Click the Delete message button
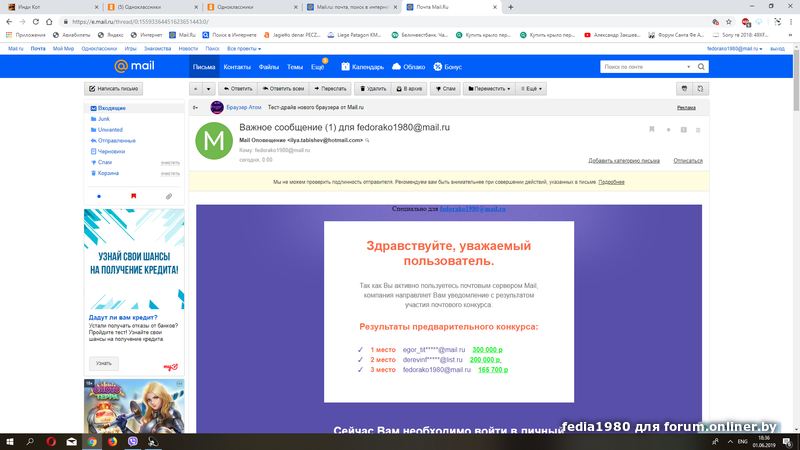 tap(373, 89)
